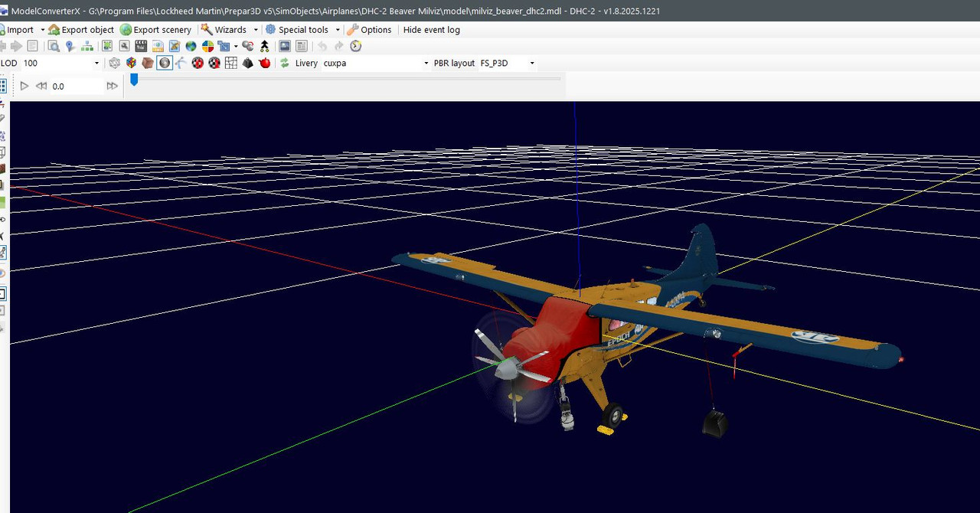Image resolution: width=980 pixels, height=513 pixels.
Task: Open the Hierarchy editor tree icon
Action: click(87, 47)
